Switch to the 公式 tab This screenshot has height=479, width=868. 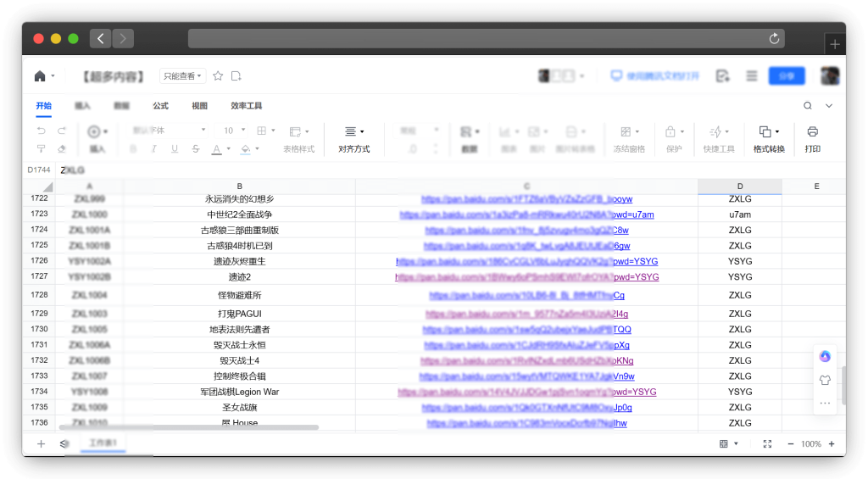click(160, 106)
